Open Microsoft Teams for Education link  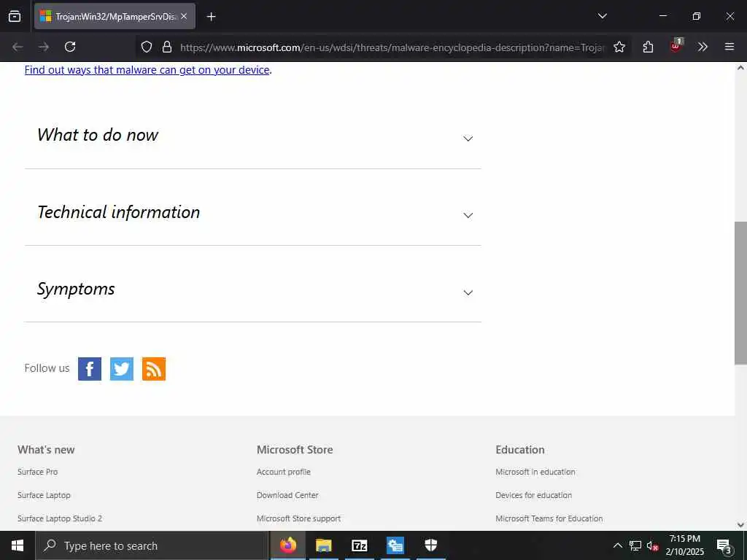pos(549,518)
